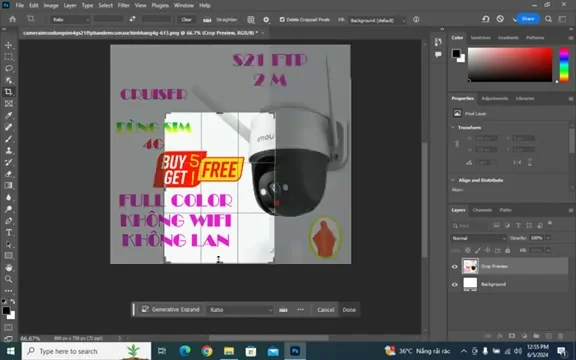The width and height of the screenshot is (576, 360).
Task: Select the Zoom tool
Action: 8,279
